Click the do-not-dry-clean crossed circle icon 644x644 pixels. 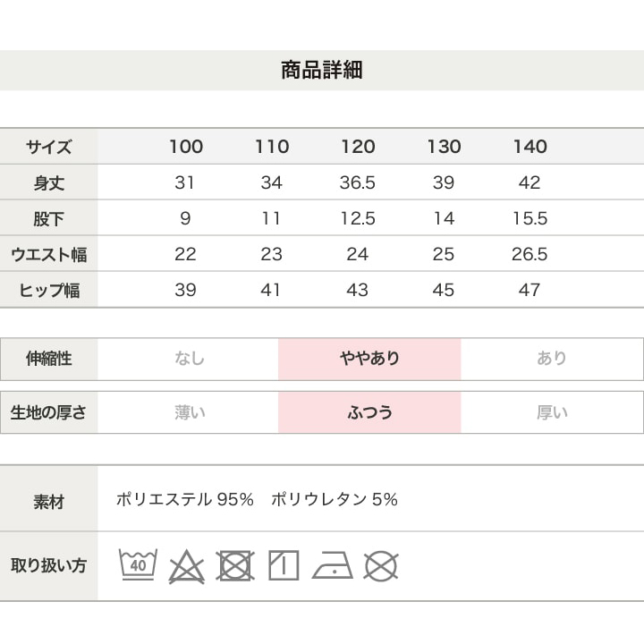381,565
